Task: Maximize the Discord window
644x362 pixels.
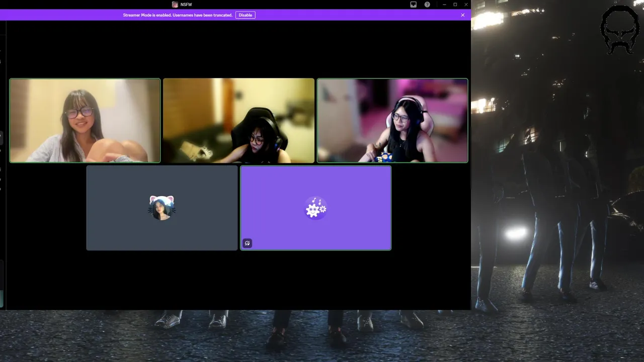Action: tap(455, 5)
